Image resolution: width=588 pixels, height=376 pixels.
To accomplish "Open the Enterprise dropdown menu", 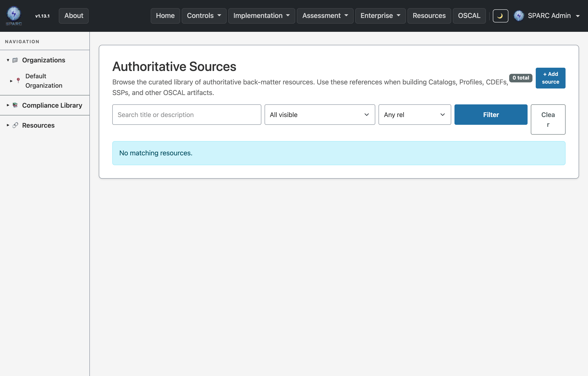I will 380,16.
